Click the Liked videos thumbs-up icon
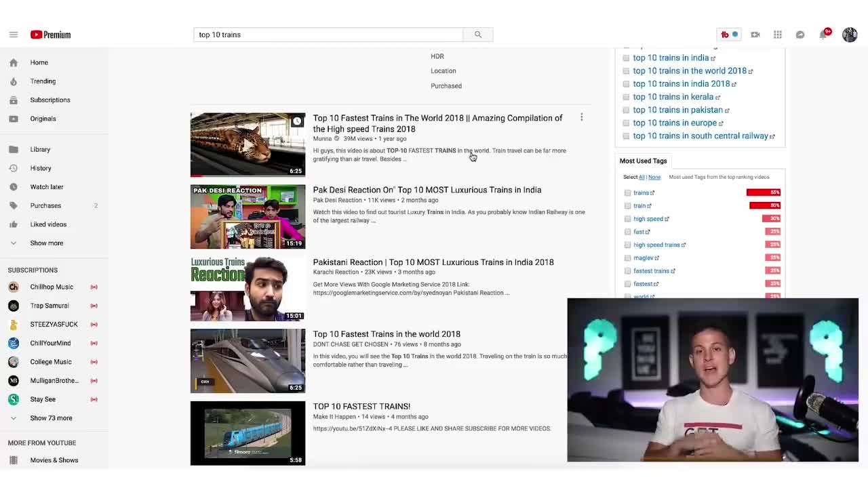This screenshot has height=488, width=868. point(13,224)
